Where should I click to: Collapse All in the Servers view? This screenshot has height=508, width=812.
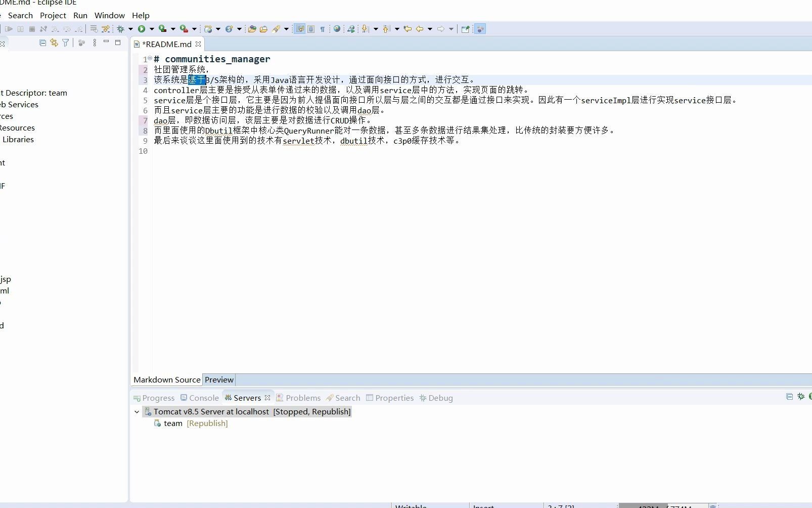pyautogui.click(x=790, y=397)
